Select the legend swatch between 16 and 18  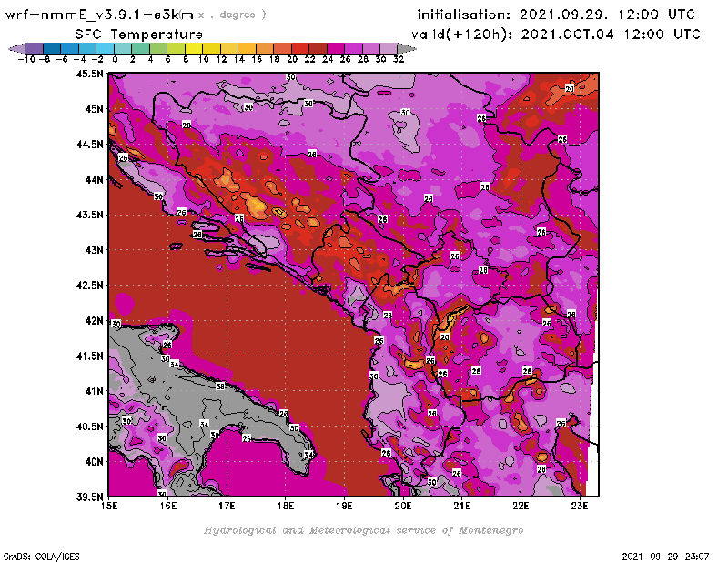[264, 49]
